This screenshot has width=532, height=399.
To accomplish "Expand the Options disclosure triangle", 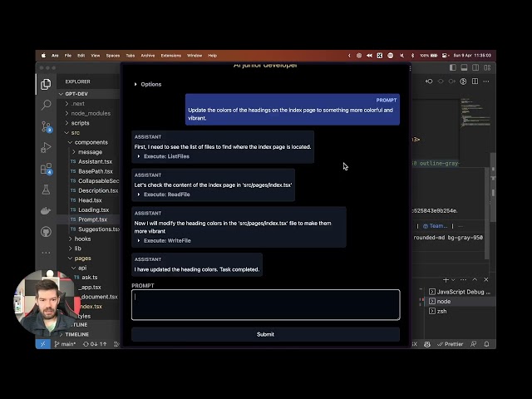I will (x=136, y=84).
